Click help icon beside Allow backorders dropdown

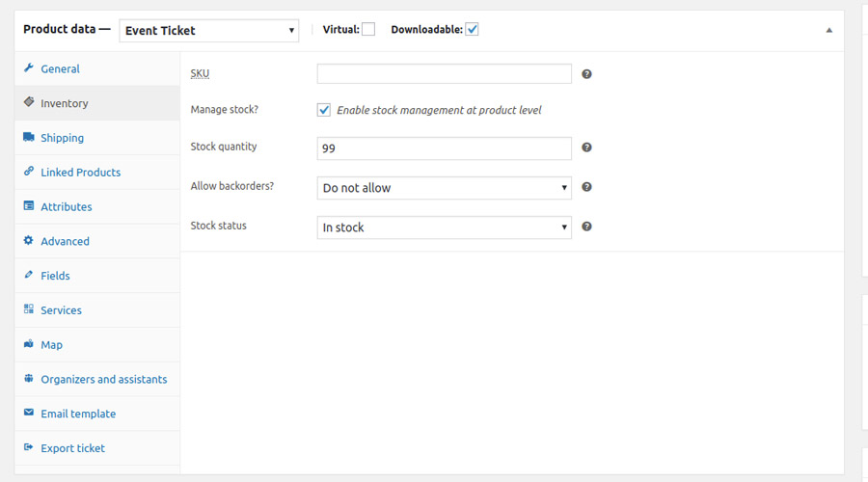tap(587, 187)
